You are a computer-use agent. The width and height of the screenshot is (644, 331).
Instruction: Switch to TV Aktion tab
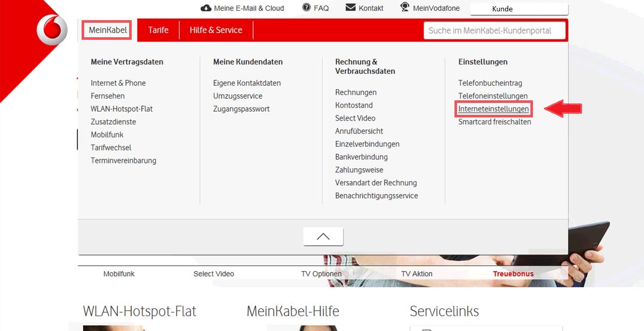click(417, 274)
